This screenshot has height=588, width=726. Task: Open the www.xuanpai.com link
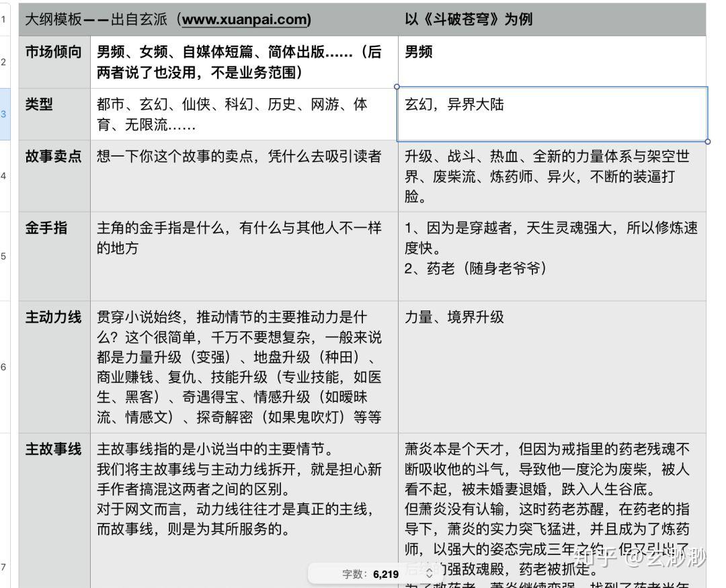point(246,19)
